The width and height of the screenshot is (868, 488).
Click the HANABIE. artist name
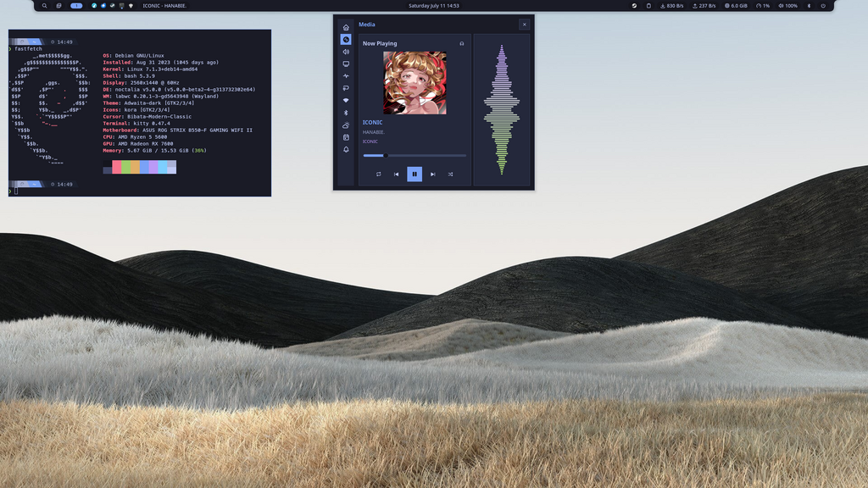(x=374, y=132)
